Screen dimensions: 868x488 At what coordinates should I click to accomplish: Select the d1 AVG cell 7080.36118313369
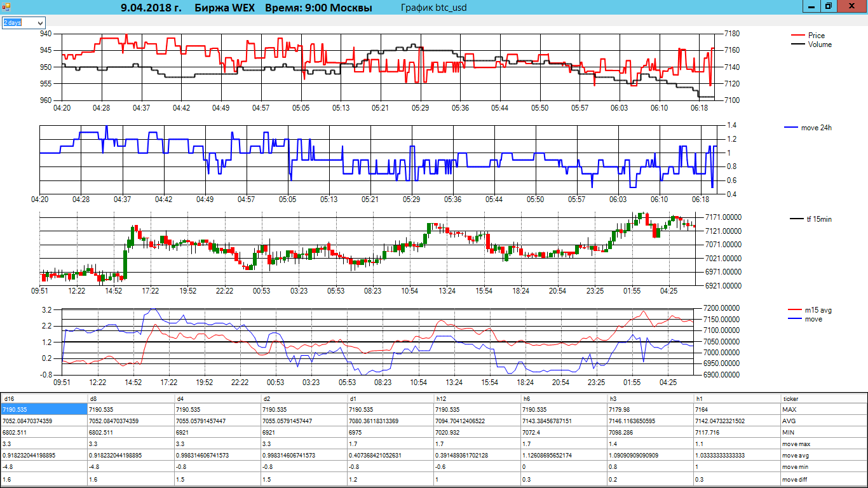click(390, 421)
